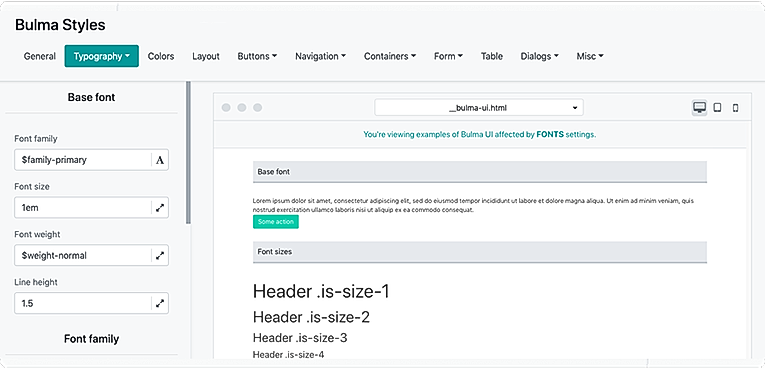Viewport: 765px width, 368px height.
Task: Switch to the Table tab
Action: (x=492, y=56)
